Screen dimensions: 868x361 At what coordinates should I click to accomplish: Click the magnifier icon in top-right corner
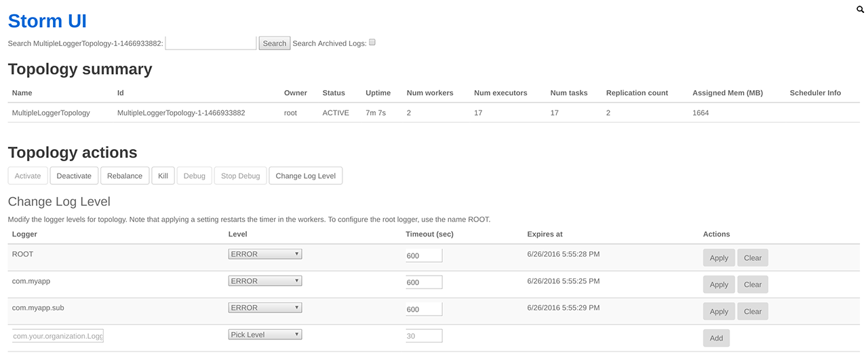pyautogui.click(x=860, y=10)
